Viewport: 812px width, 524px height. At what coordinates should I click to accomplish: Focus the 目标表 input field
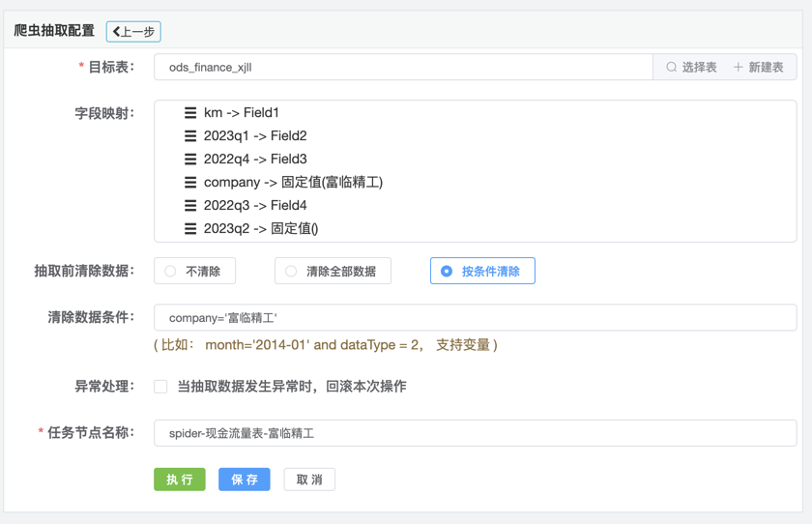pos(402,68)
